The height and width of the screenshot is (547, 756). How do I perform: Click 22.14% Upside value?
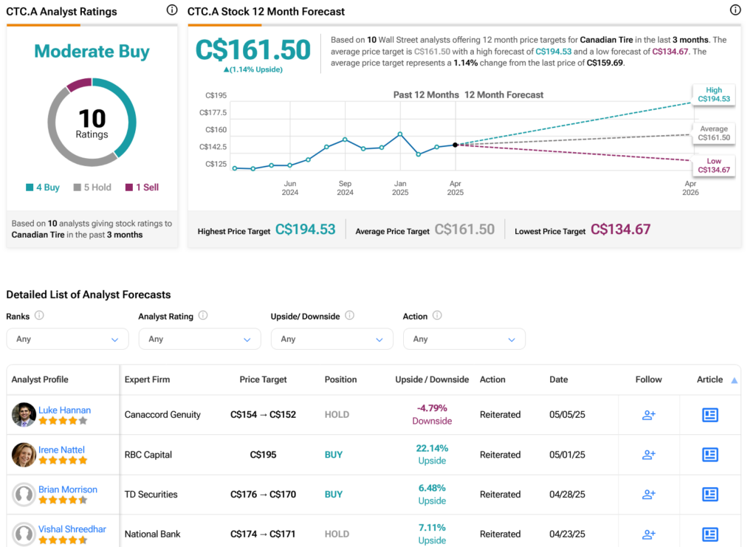(432, 455)
